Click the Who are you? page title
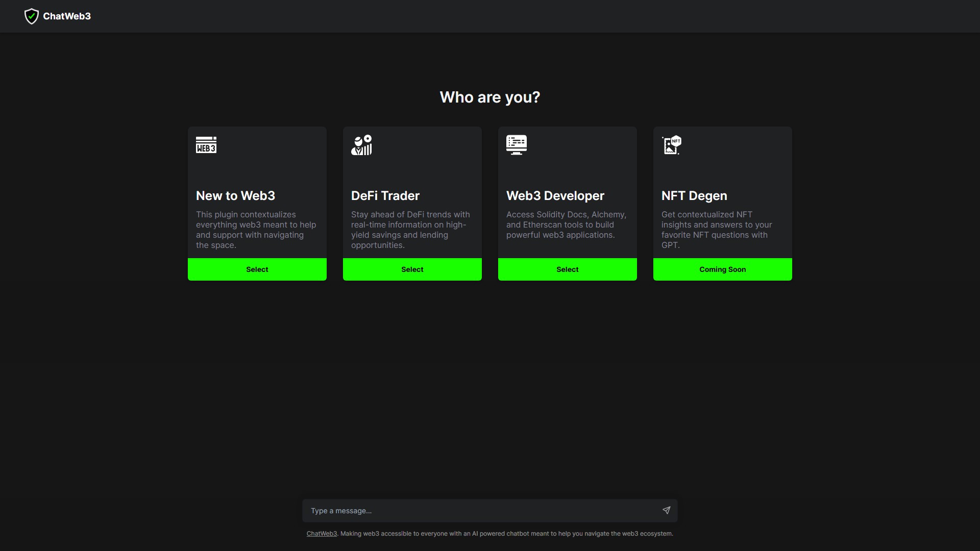The height and width of the screenshot is (551, 980). (x=489, y=97)
